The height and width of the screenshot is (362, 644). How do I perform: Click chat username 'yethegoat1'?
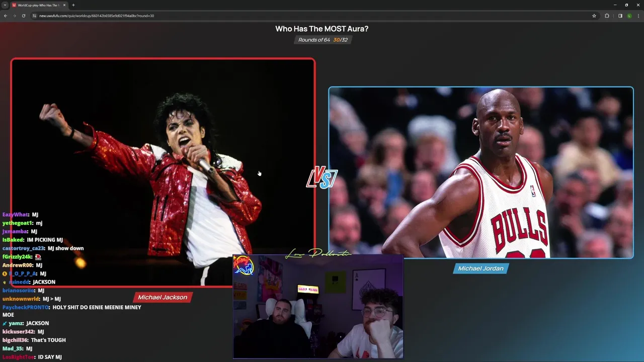coord(18,223)
